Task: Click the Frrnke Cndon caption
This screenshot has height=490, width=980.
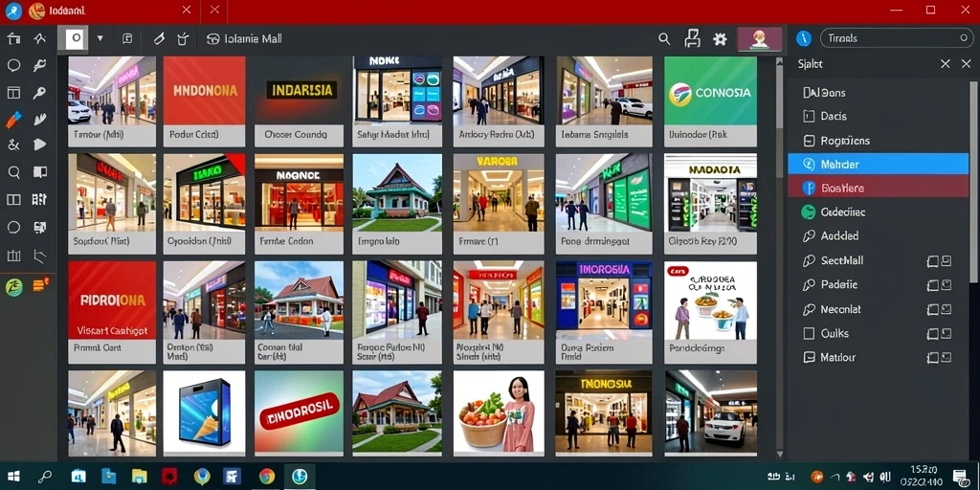Action: [x=285, y=240]
